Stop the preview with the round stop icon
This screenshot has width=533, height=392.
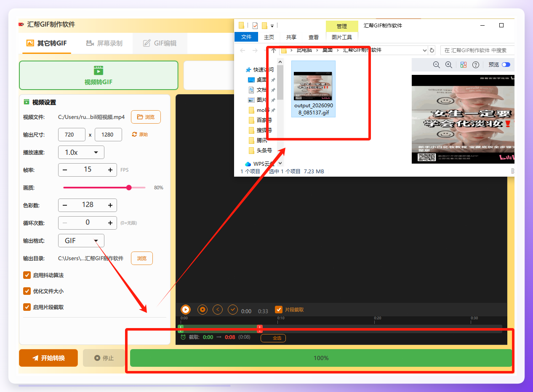tap(203, 310)
